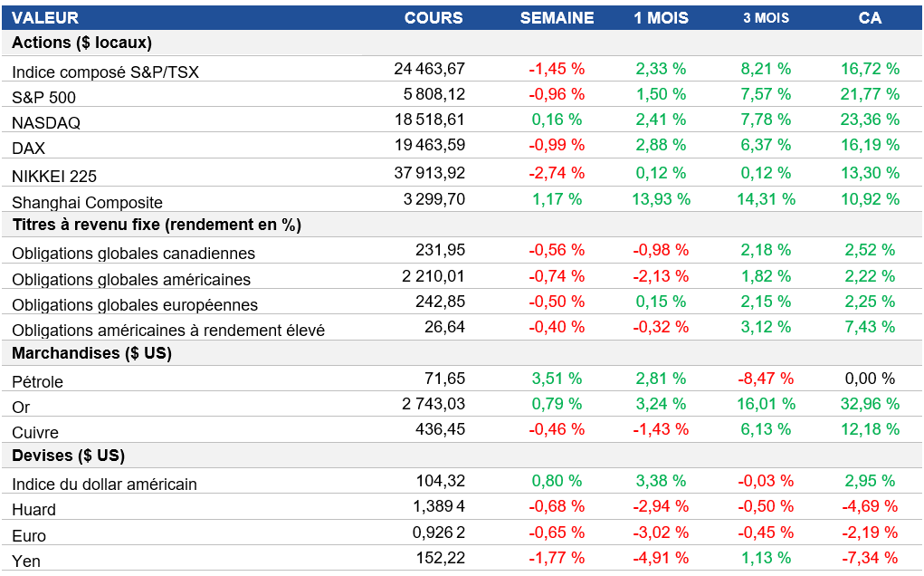Click the Actions ($ locaux) section heading
This screenshot has width=924, height=576.
(81, 43)
